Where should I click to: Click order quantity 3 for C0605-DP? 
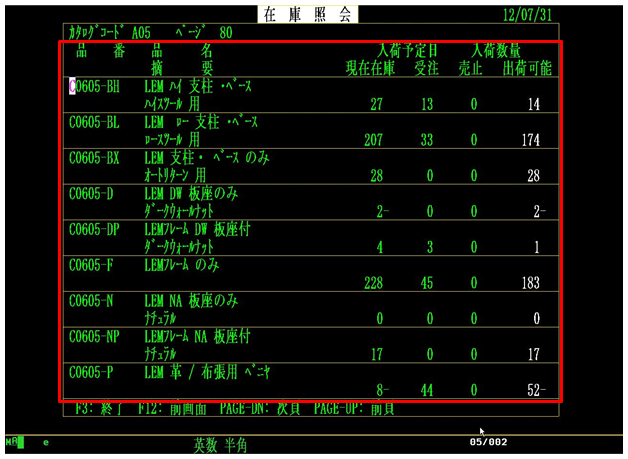tap(430, 247)
